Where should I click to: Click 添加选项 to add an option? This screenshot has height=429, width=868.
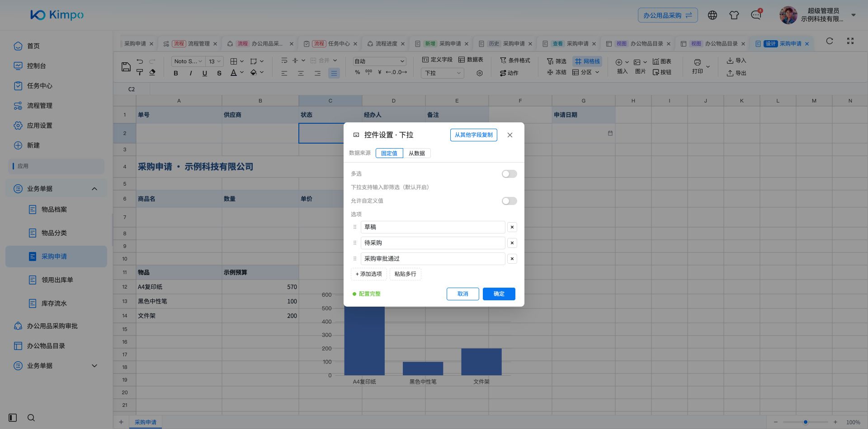tap(369, 274)
